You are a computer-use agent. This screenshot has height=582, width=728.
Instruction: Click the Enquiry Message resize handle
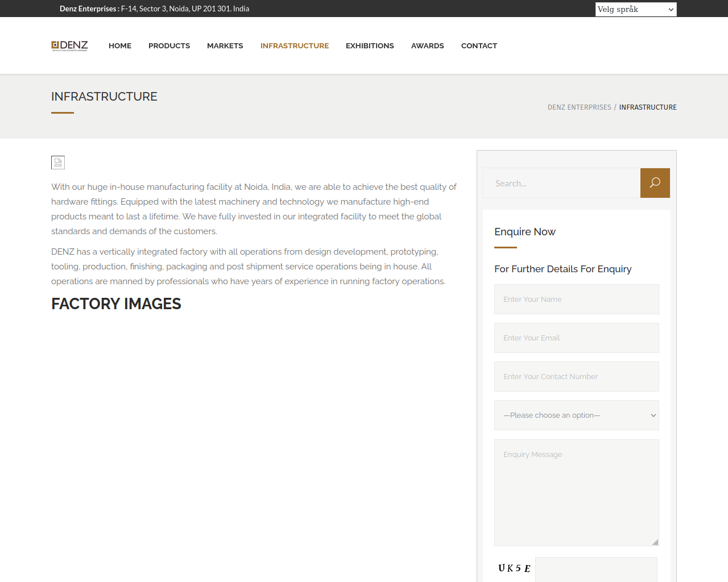click(x=655, y=542)
